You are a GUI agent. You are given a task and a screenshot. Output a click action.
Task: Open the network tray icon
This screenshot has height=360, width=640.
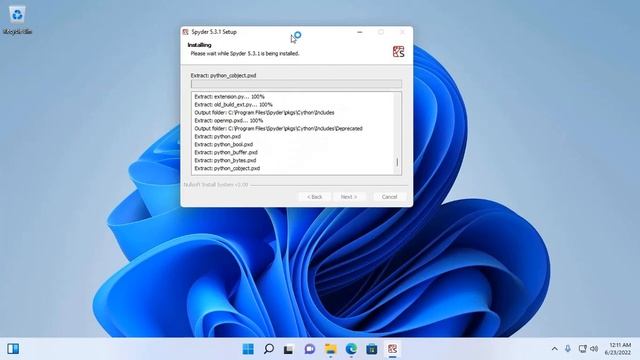(x=582, y=349)
